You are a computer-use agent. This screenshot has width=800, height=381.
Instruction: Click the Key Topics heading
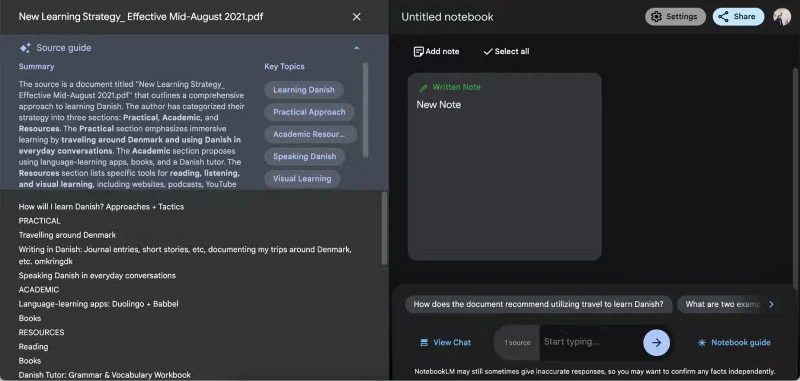[x=284, y=66]
